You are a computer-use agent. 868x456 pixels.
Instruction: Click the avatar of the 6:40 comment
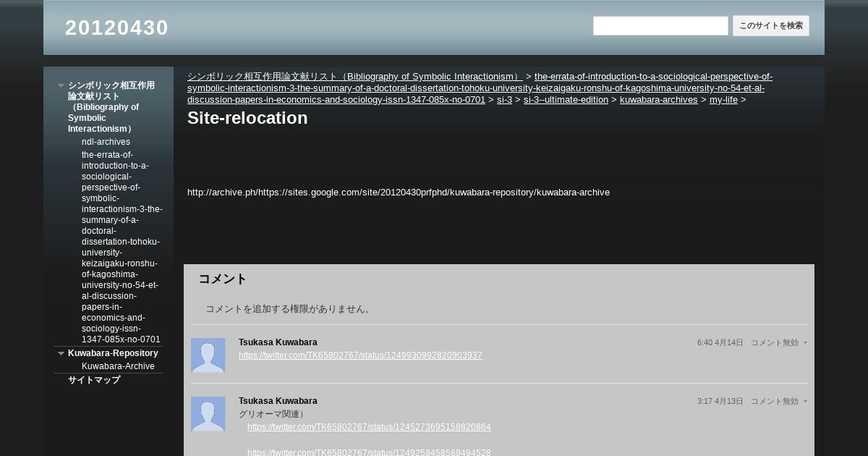coord(208,355)
